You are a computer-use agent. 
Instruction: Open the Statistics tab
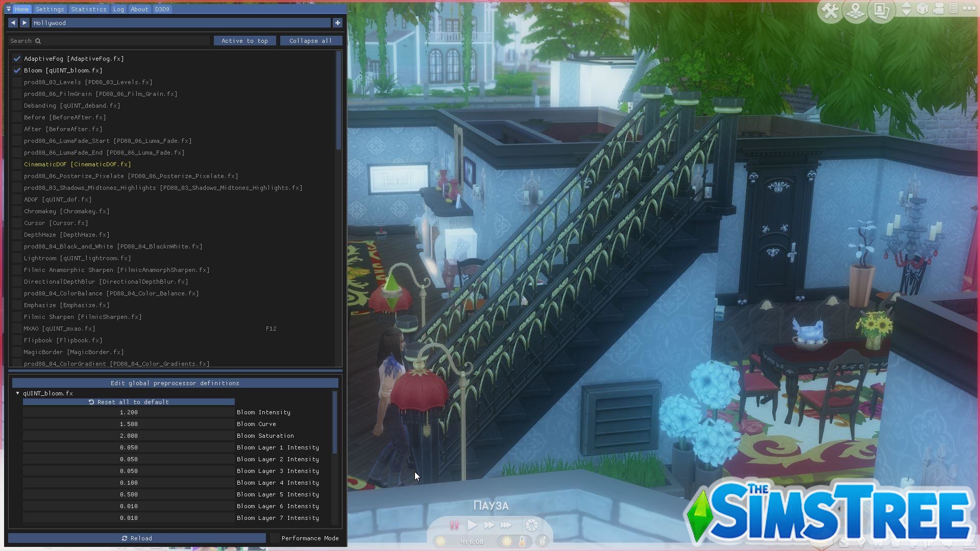(x=89, y=9)
